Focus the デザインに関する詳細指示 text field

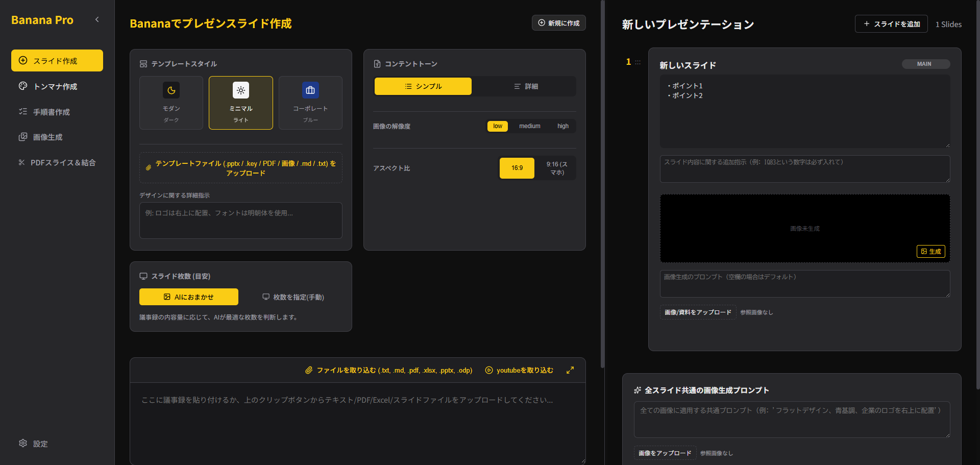(241, 221)
